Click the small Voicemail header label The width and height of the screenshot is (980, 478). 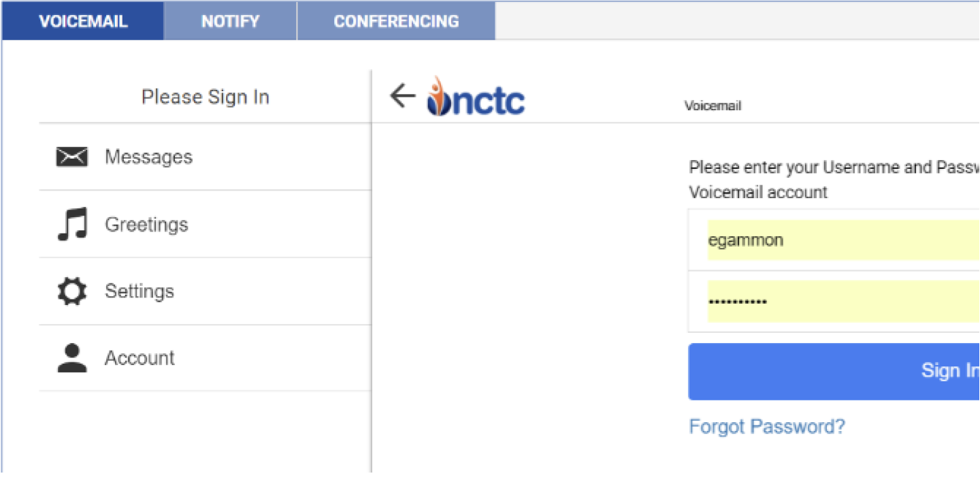click(713, 106)
